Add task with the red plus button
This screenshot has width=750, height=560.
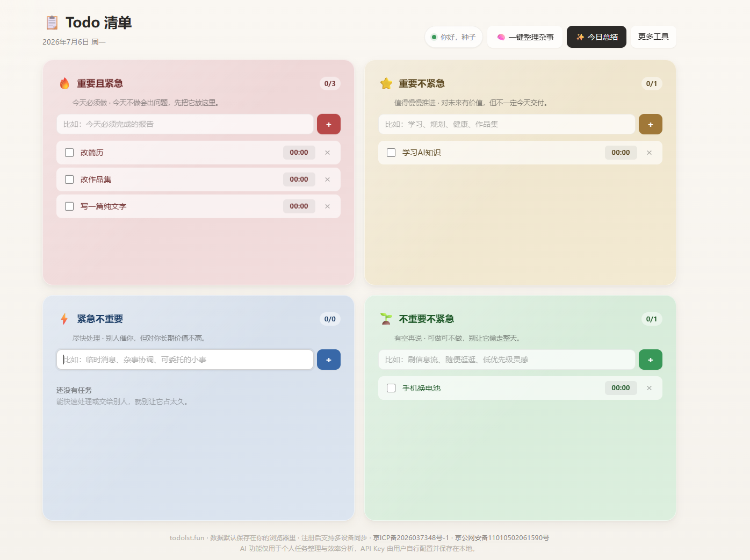329,124
